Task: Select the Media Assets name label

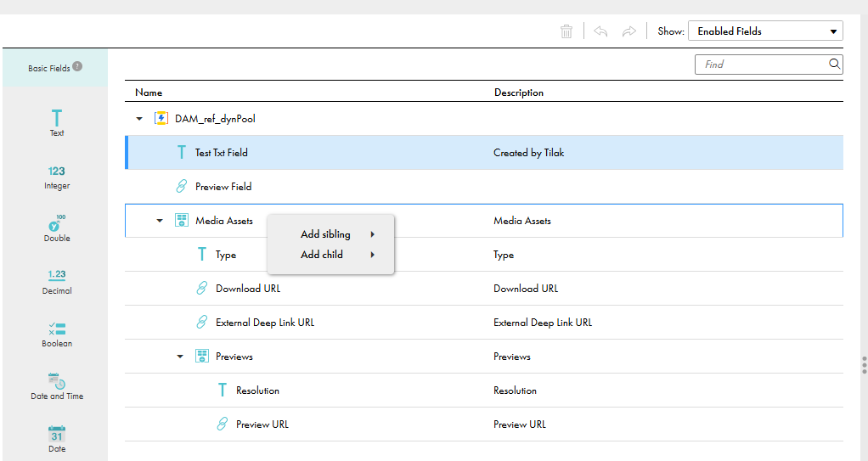Action: coord(224,221)
